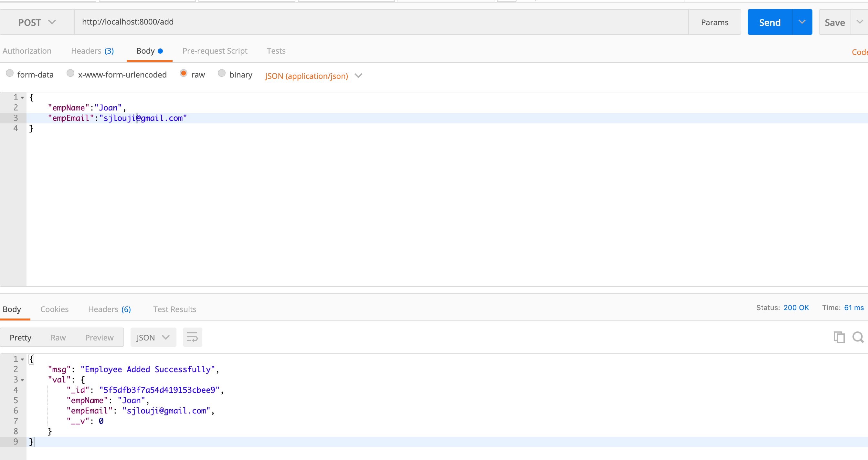Select the form-data body type
Viewport: 868px width, 460px height.
pyautogui.click(x=10, y=73)
